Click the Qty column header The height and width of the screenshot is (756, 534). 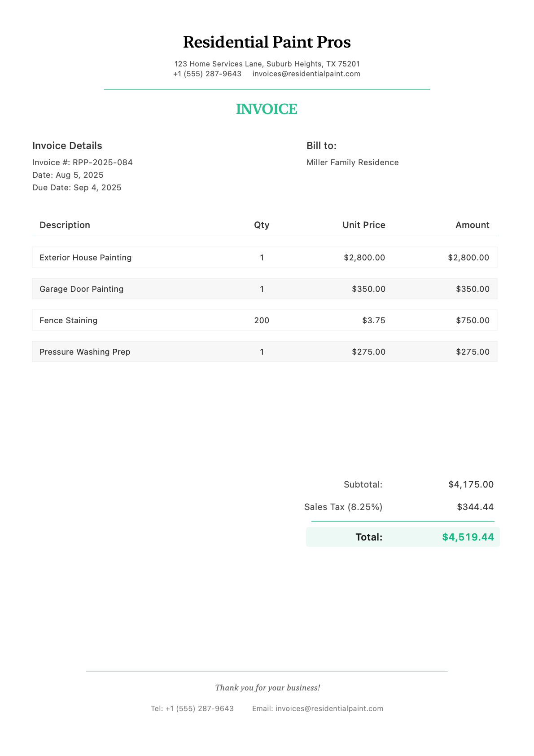pyautogui.click(x=262, y=225)
